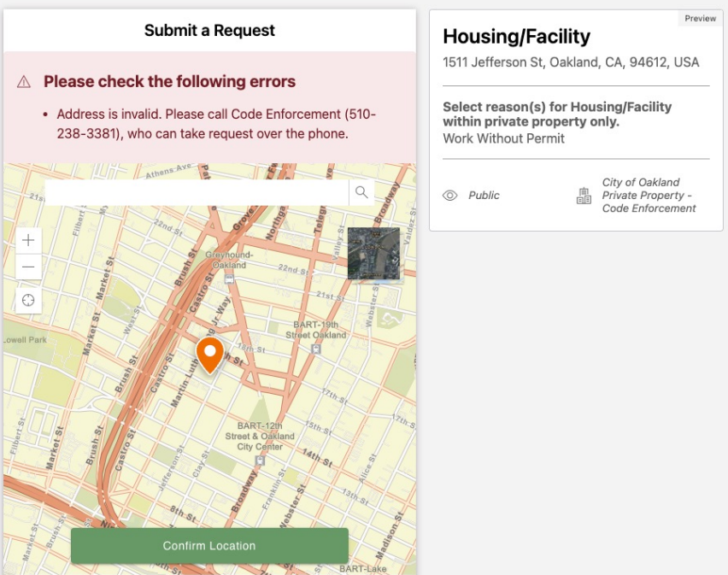Click City of Oakland Code Enforcement label
The image size is (728, 575).
(649, 196)
